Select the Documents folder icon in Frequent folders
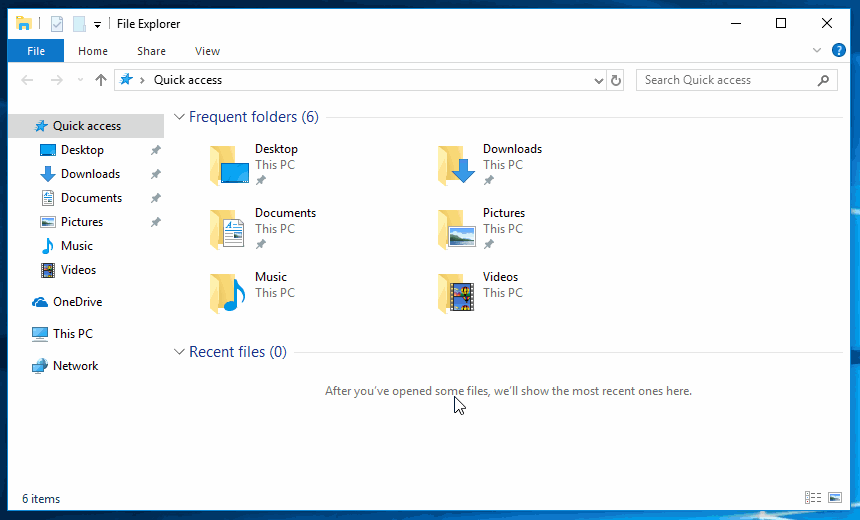The image size is (860, 520). 228,229
